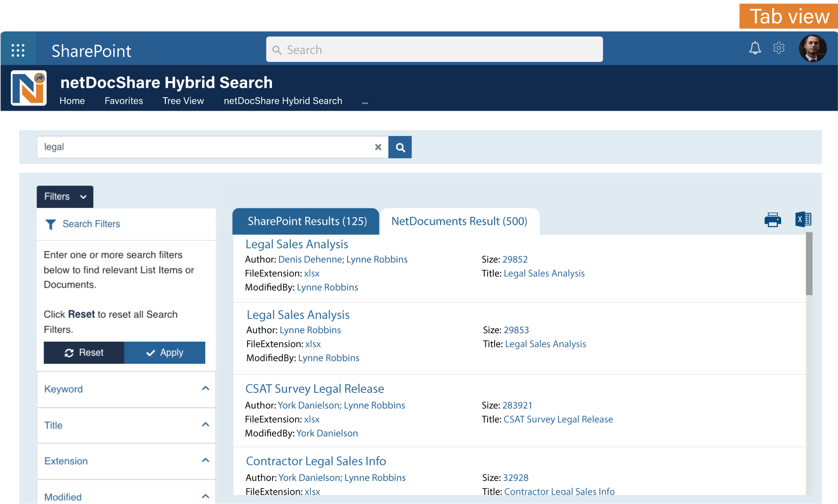Viewport: 838px width, 504px height.
Task: Open first Legal Sales Analysis result
Action: [297, 244]
